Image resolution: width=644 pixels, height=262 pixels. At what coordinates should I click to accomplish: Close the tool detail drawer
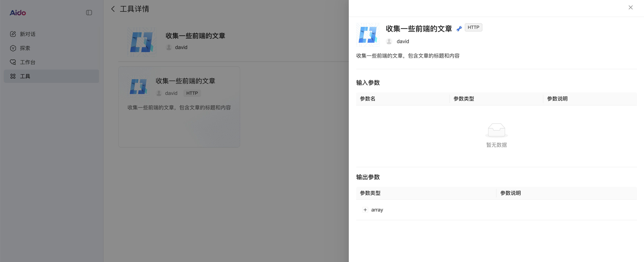[x=631, y=8]
